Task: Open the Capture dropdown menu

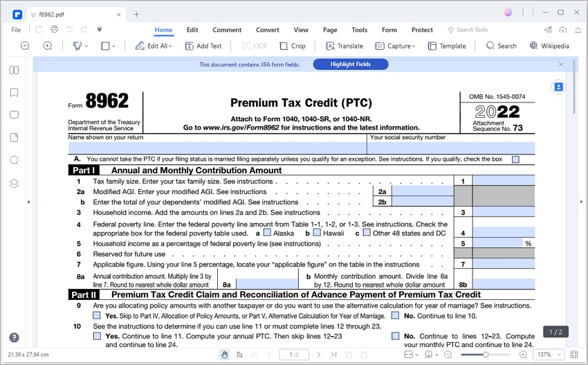Action: click(396, 46)
